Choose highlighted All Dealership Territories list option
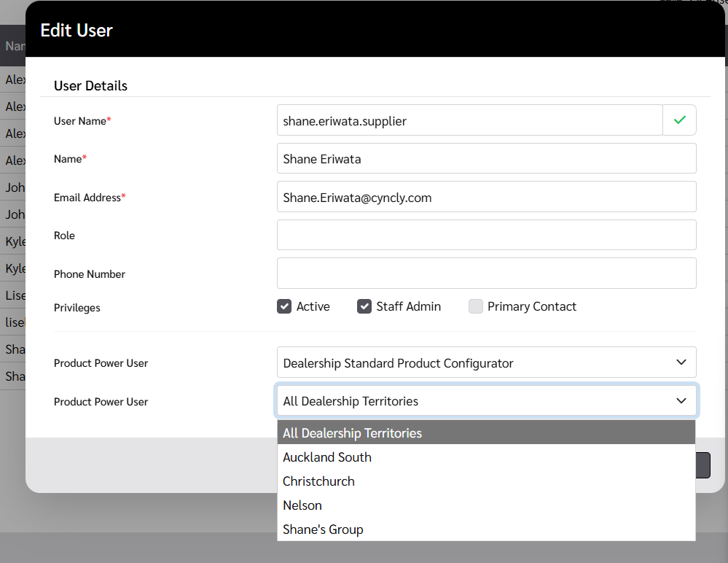The image size is (728, 563). click(353, 433)
